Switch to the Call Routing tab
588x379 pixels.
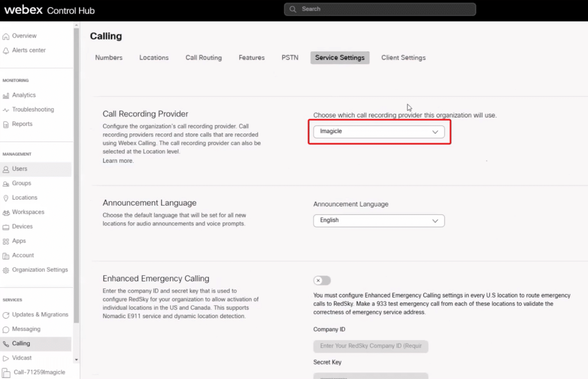[x=204, y=58]
